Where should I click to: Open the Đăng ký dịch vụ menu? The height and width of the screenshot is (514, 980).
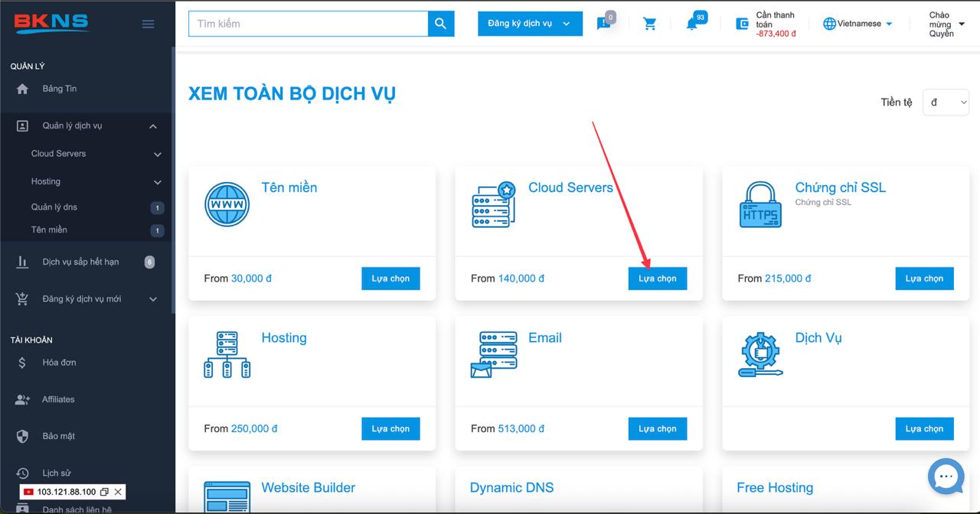pos(529,23)
